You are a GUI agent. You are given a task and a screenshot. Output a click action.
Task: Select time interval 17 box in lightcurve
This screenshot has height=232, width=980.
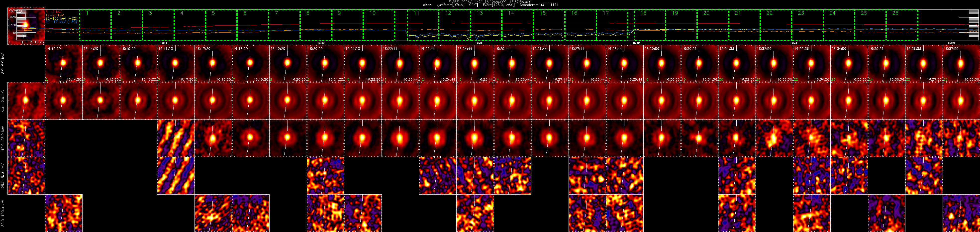point(612,25)
